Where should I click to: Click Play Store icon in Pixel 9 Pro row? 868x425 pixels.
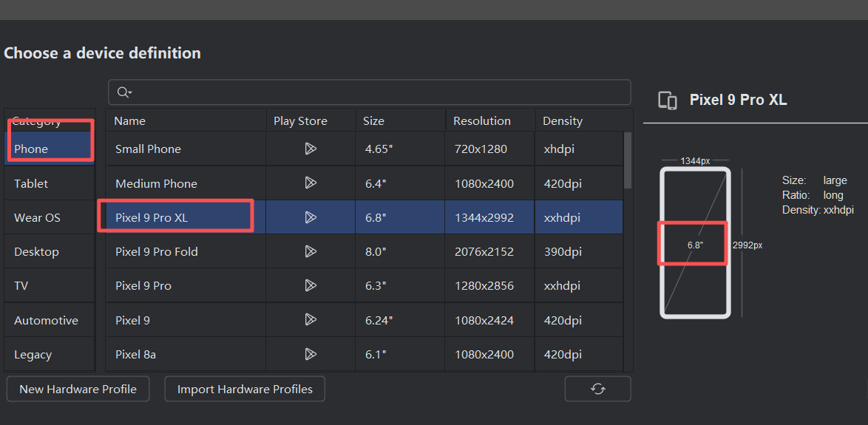pos(311,285)
